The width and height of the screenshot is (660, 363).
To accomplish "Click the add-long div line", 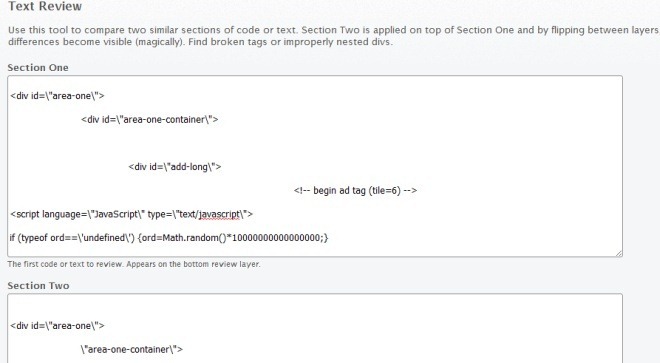I will point(175,167).
